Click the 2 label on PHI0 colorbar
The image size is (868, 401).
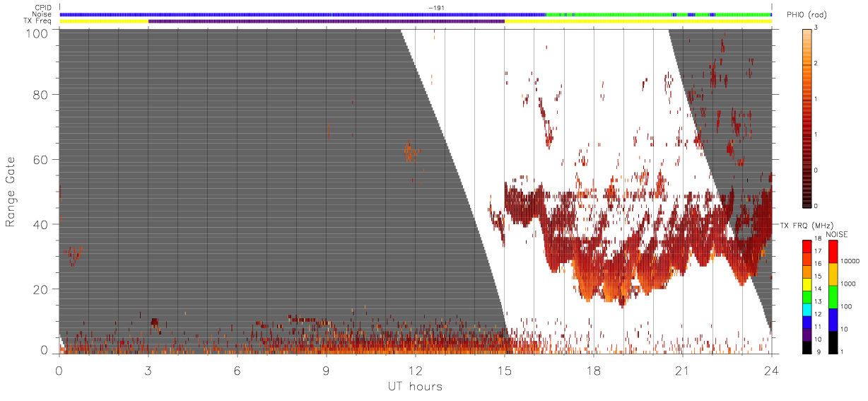tap(817, 64)
